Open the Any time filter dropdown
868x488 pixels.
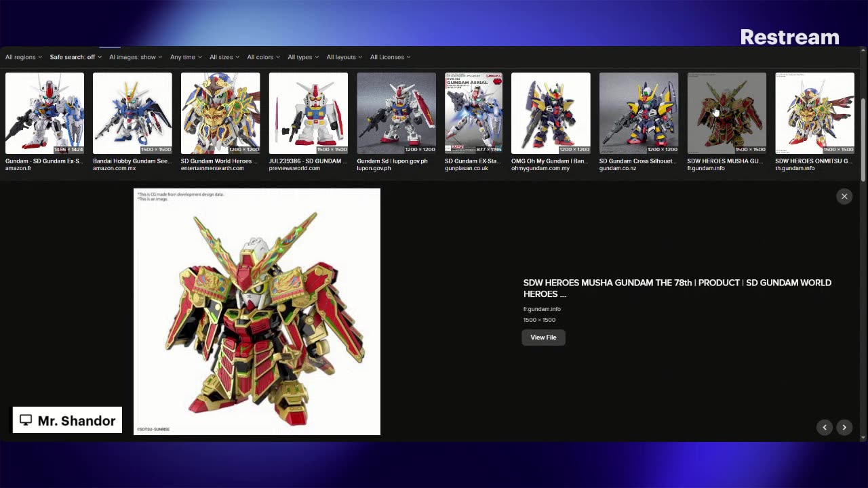click(186, 57)
